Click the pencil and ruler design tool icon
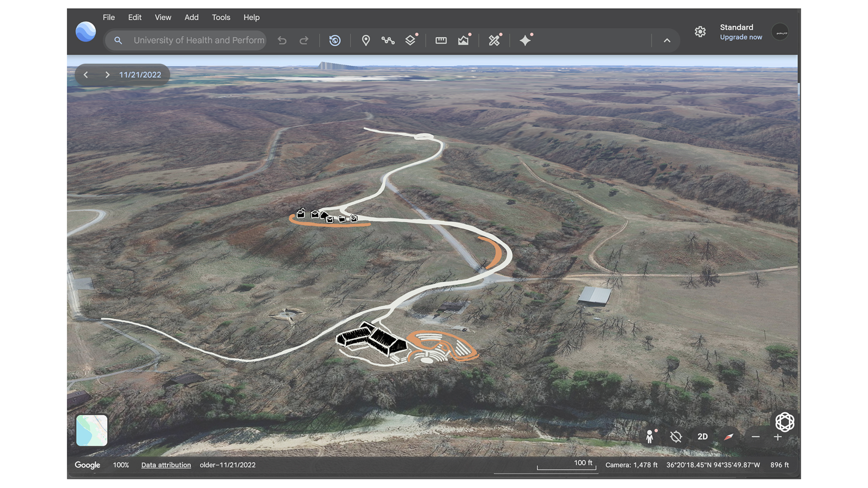Screen dimensions: 868x488 (494, 40)
